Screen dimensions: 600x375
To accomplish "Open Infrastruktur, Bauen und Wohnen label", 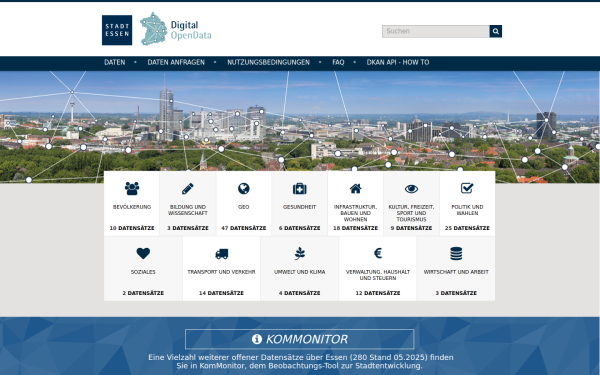I will coord(355,213).
